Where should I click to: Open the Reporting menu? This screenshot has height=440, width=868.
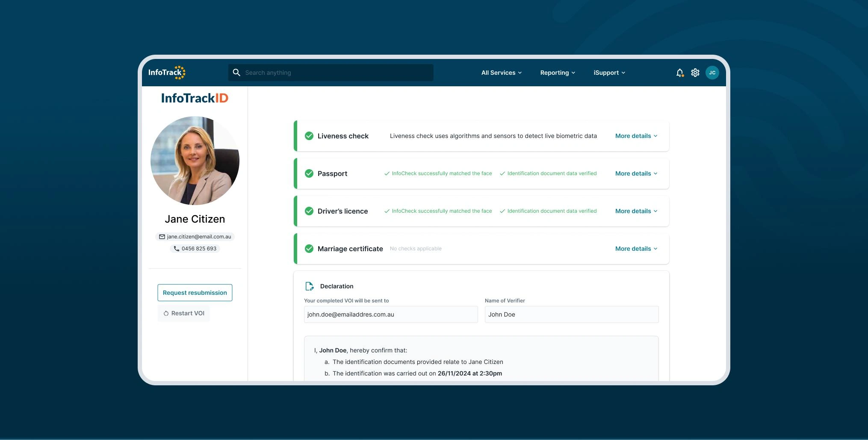coord(558,73)
